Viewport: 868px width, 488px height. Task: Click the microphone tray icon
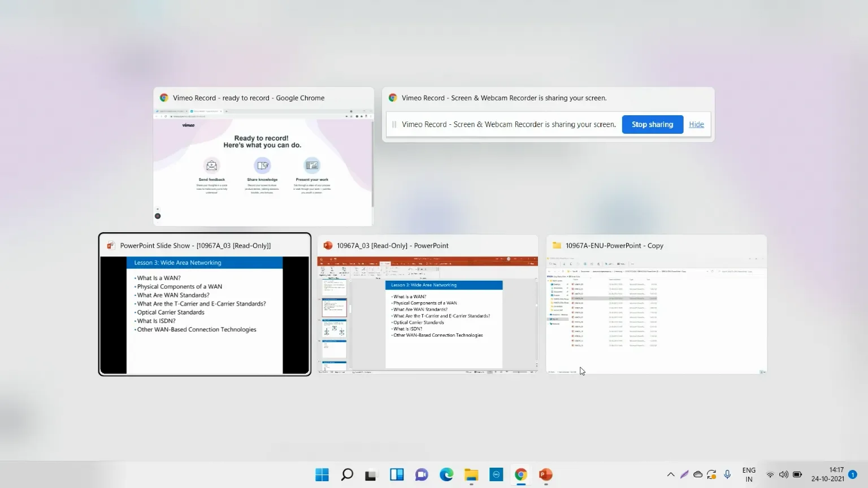click(727, 474)
